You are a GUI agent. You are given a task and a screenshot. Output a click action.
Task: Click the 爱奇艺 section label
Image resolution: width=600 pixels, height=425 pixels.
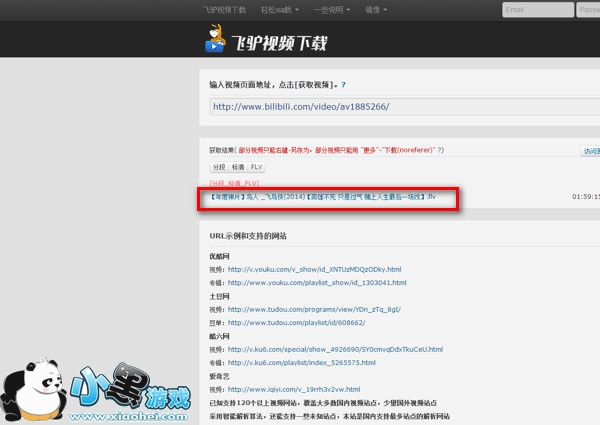click(219, 376)
